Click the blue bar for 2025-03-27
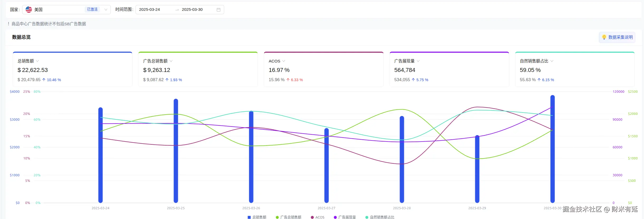This screenshot has width=644, height=219. click(x=326, y=166)
